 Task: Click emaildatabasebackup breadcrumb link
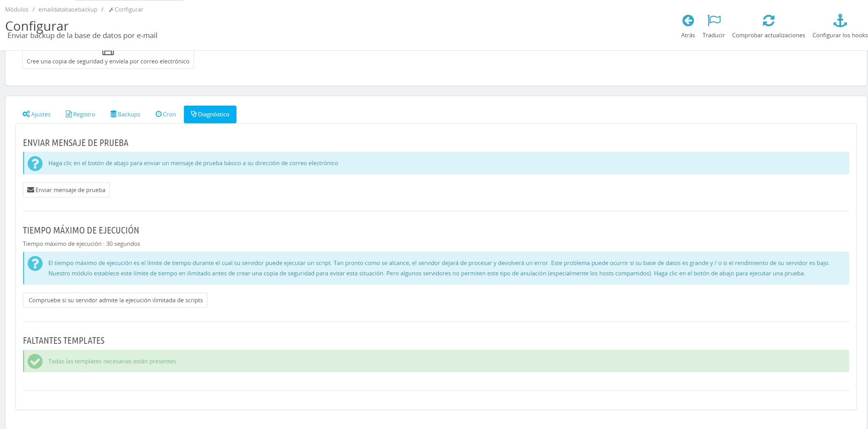[68, 10]
